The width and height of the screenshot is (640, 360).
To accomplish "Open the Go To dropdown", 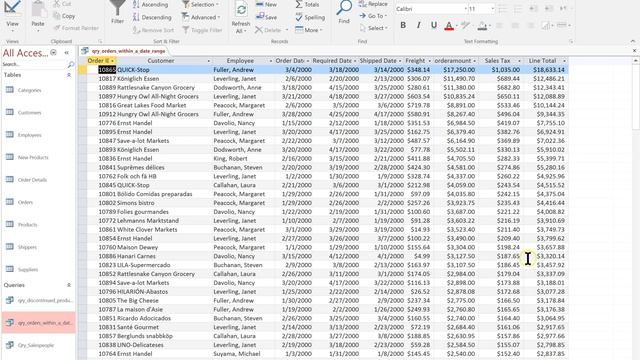I will click(x=373, y=16).
